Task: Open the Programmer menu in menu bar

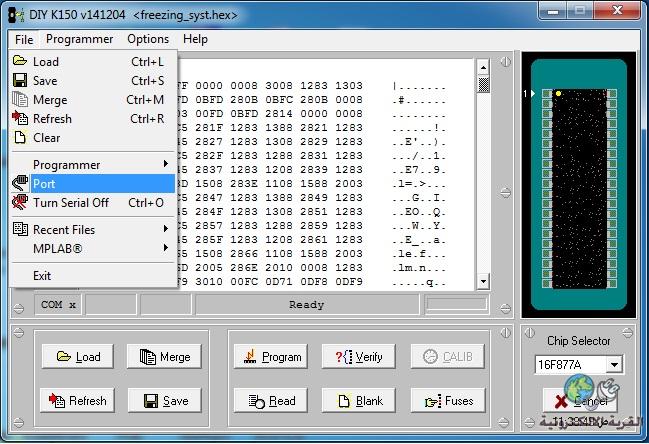Action: (79, 39)
